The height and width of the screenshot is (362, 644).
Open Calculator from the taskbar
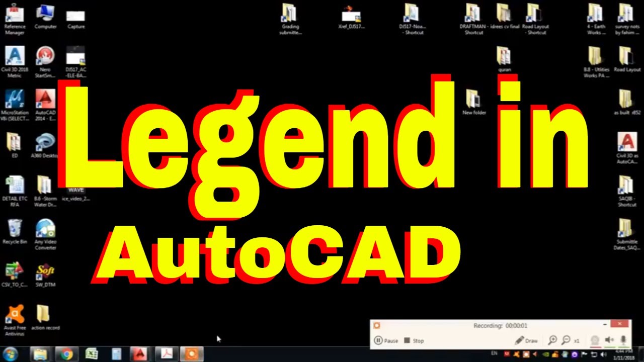coord(117,354)
